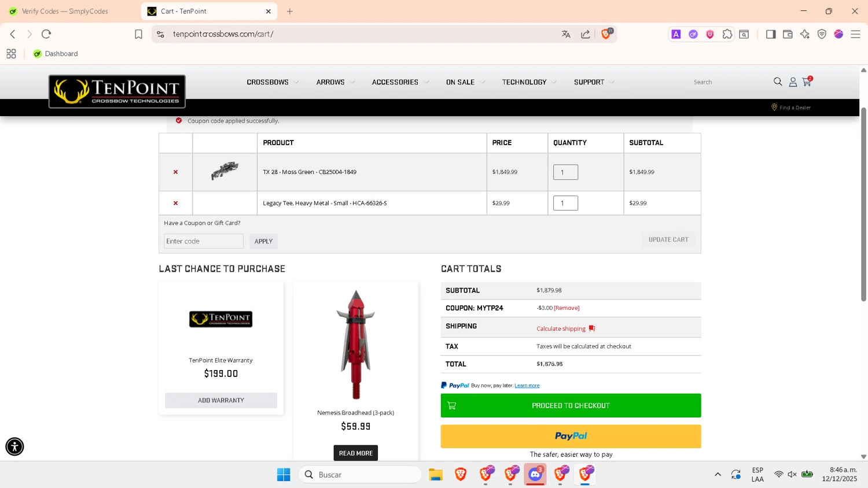The height and width of the screenshot is (488, 868).
Task: Click the Nemesis Broadhead product image
Action: (355, 345)
